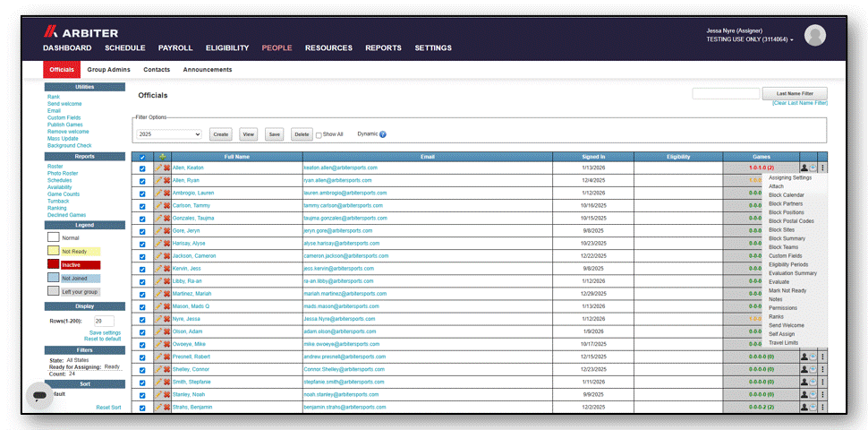Image resolution: width=868 pixels, height=430 pixels.
Task: Uncheck the checkbox for Libby, Ra-an
Action: click(142, 282)
